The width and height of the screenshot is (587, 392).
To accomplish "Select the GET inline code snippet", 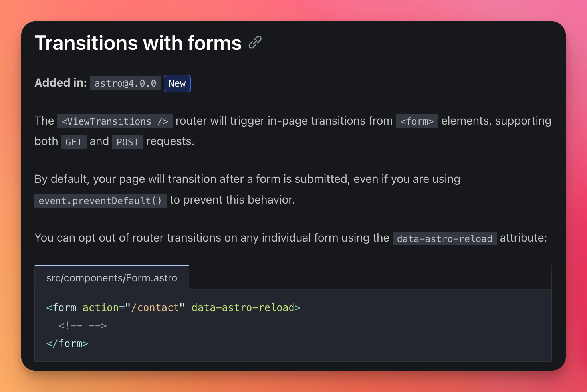I will (x=73, y=142).
